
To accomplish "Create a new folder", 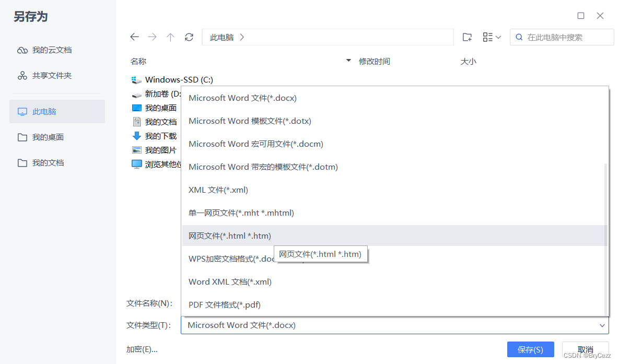I will click(467, 37).
